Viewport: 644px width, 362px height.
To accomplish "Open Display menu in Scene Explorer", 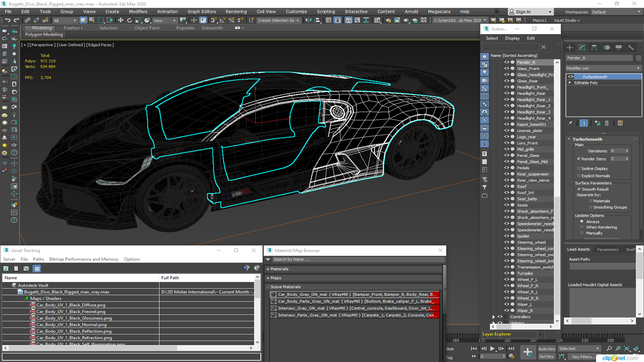I will (512, 38).
